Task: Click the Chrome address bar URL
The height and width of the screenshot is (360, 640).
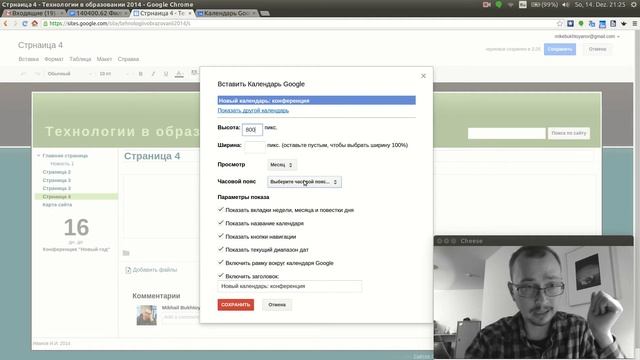Action: (119, 24)
